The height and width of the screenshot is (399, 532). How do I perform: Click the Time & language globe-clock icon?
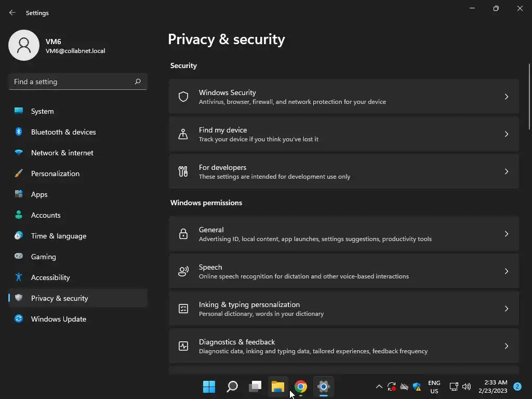coord(19,235)
